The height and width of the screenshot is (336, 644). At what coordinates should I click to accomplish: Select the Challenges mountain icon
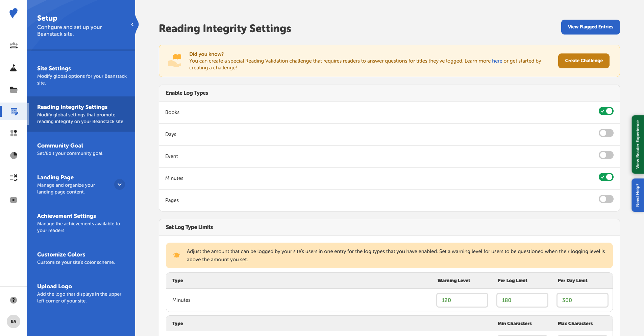[14, 68]
